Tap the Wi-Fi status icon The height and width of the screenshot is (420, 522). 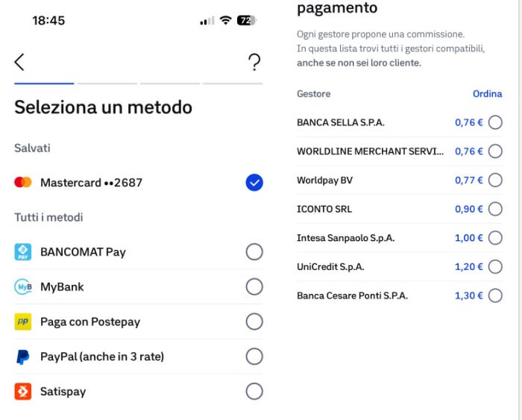pos(225,20)
